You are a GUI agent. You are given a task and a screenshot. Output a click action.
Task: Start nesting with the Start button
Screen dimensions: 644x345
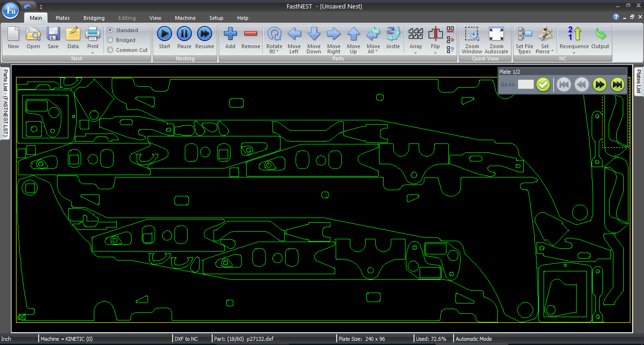click(165, 38)
